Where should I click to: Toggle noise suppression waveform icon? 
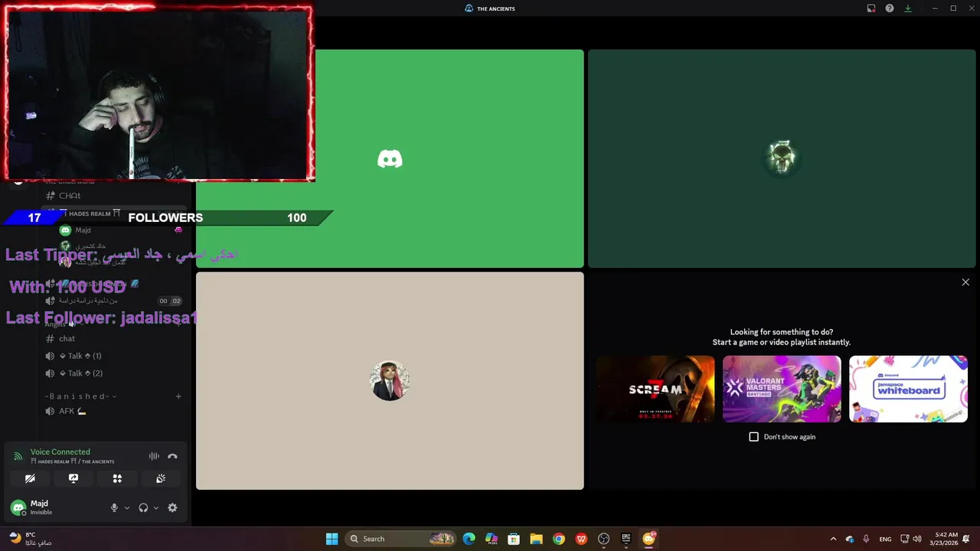[154, 456]
